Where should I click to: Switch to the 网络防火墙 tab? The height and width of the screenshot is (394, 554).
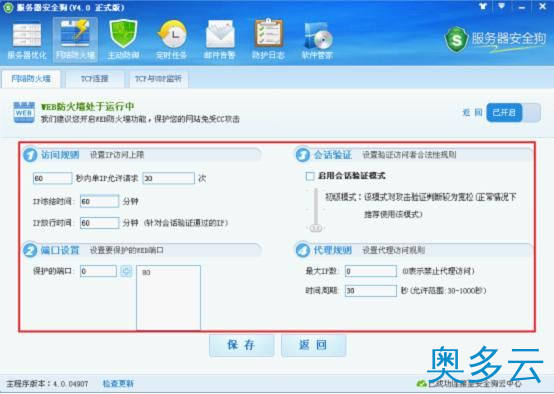tap(31, 79)
